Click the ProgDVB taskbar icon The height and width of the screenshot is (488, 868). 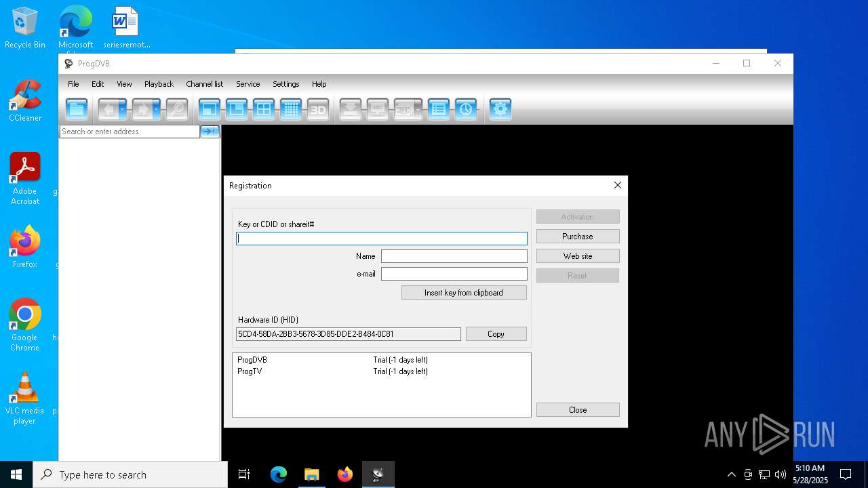[378, 474]
